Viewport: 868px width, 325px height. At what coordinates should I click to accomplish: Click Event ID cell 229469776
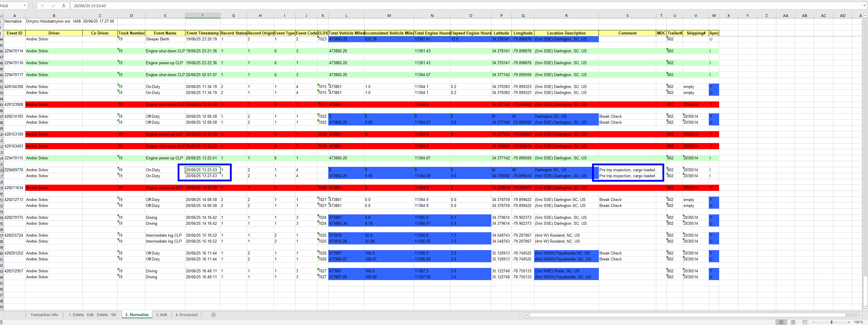click(14, 170)
